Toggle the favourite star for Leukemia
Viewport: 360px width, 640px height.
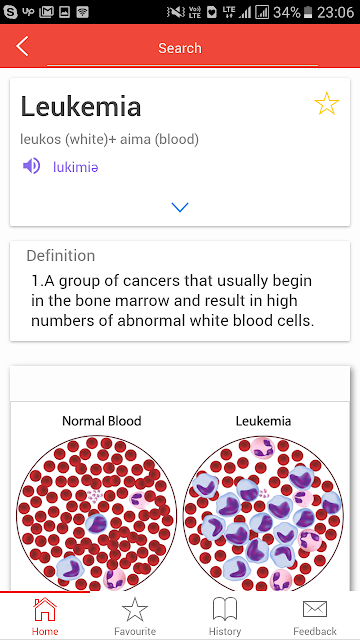(327, 103)
